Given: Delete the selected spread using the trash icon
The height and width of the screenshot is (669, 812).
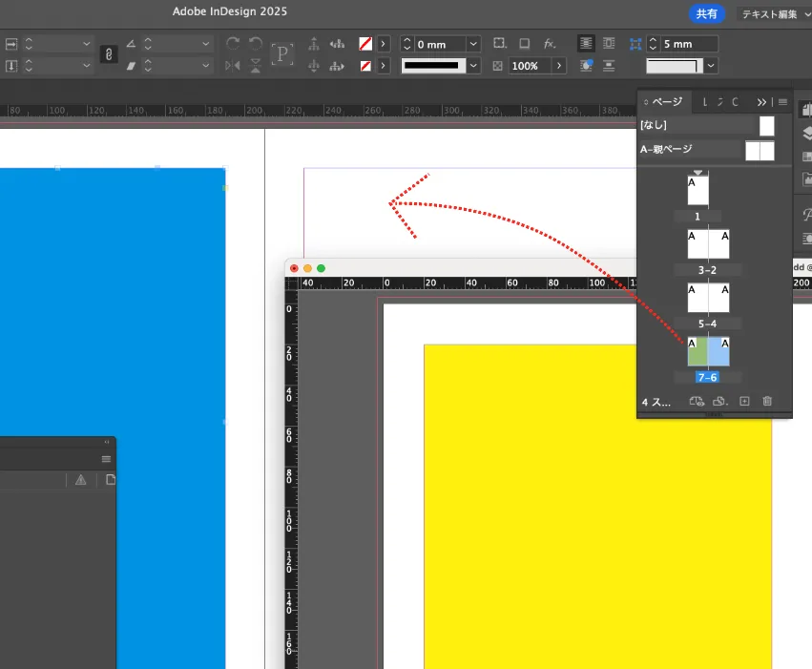Looking at the screenshot, I should pyautogui.click(x=766, y=401).
